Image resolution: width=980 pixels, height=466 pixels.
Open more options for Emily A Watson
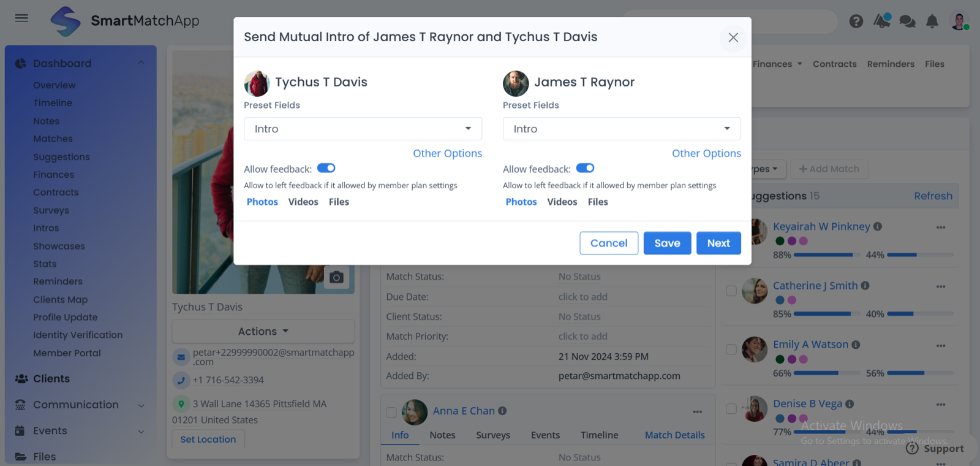coord(941,346)
